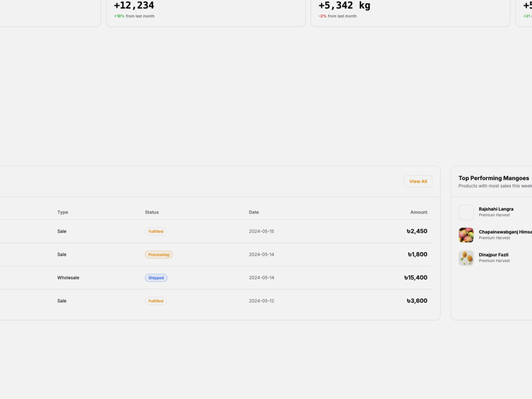Click the Wholesale type cell
Viewport: 532px width, 399px height.
68,278
